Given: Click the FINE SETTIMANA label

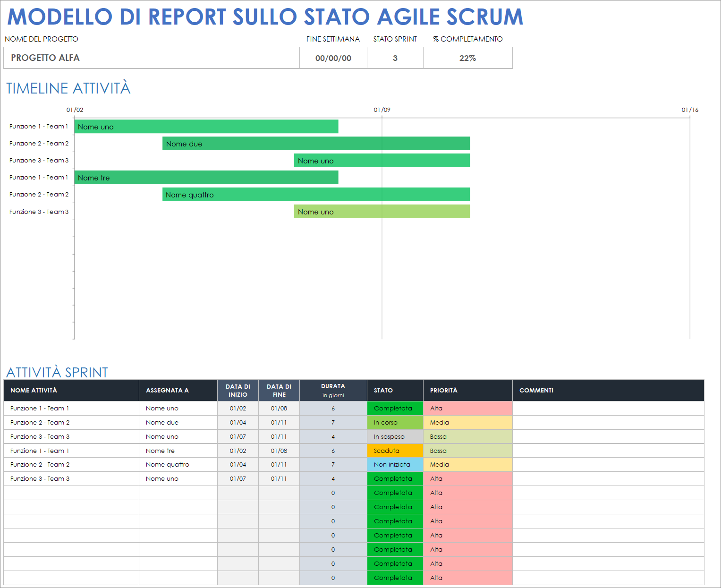Looking at the screenshot, I should (333, 39).
